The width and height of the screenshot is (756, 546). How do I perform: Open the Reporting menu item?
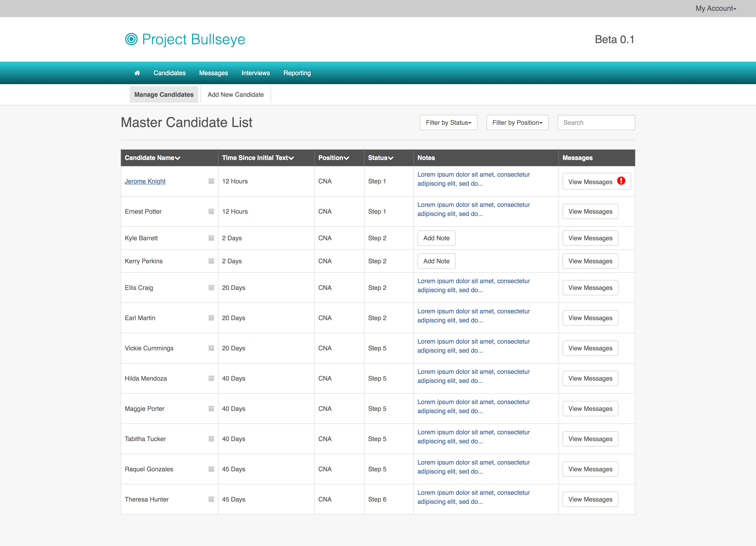(297, 73)
